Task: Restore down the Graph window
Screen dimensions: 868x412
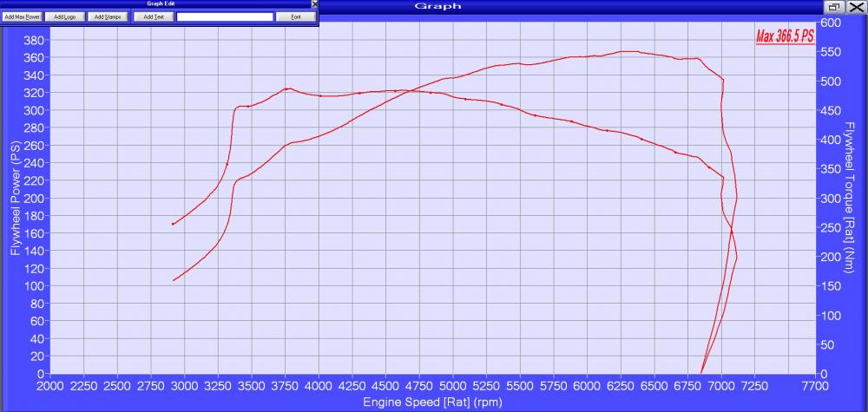Action: click(x=833, y=7)
